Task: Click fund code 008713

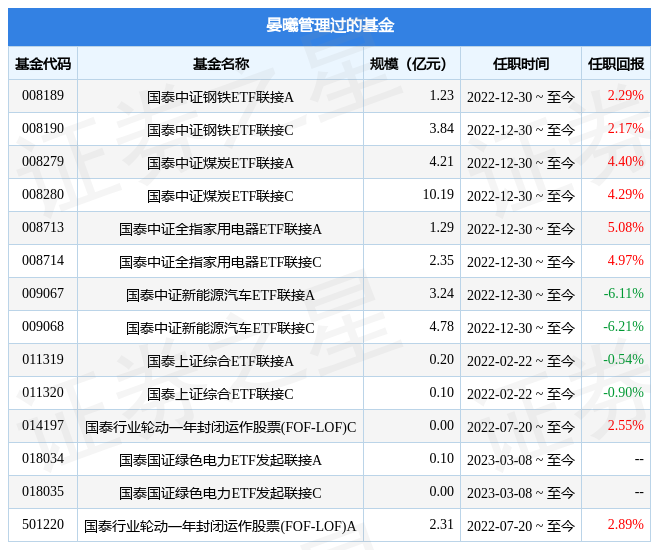Action: pyautogui.click(x=43, y=227)
